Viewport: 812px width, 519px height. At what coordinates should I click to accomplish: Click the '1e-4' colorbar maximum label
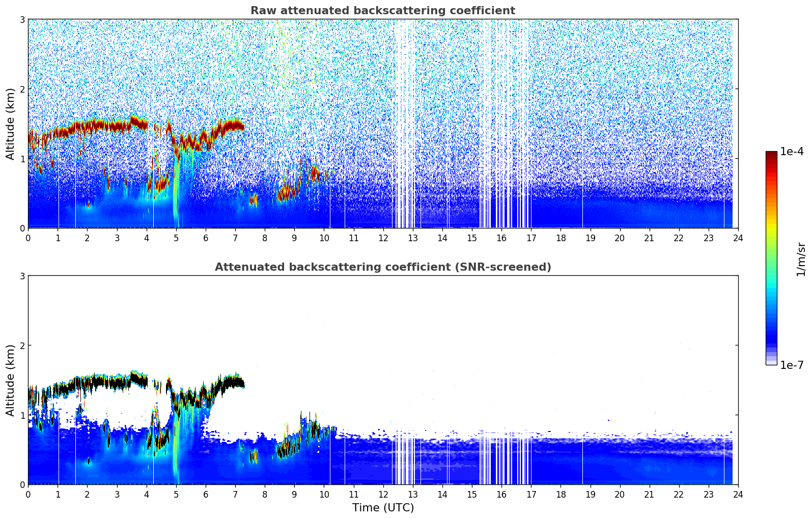tap(792, 152)
